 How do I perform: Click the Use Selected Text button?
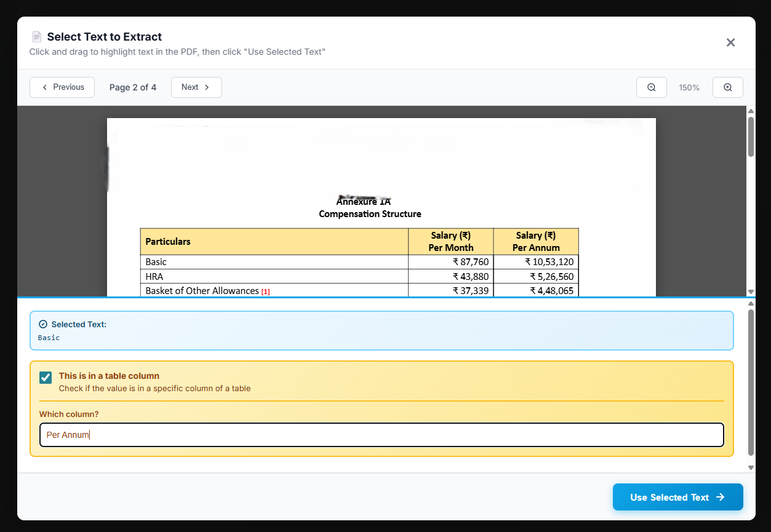[677, 497]
